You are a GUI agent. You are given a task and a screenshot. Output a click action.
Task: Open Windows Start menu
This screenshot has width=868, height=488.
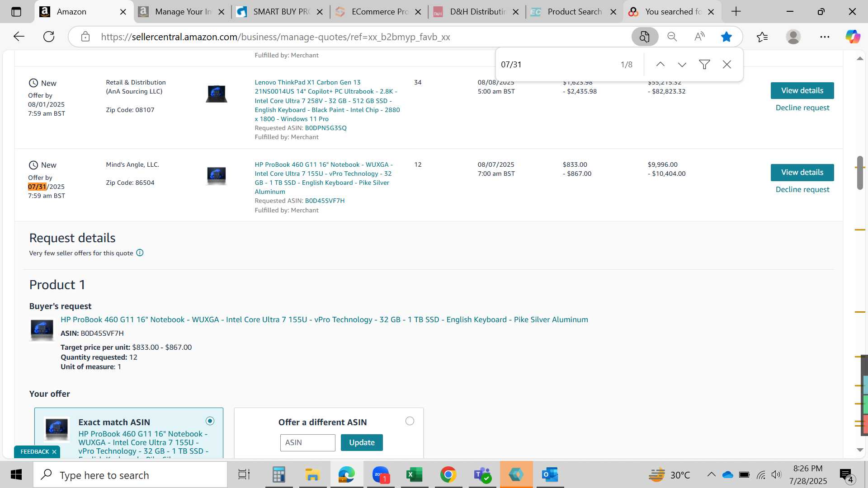coord(16,475)
